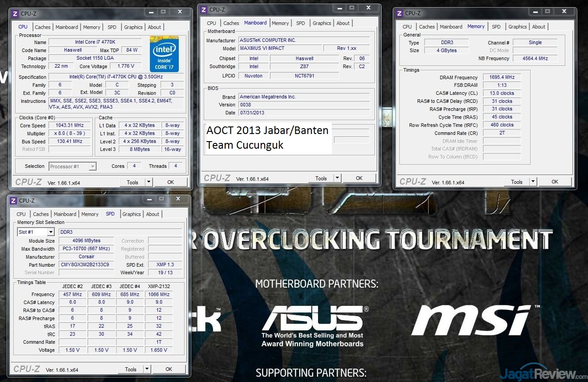The width and height of the screenshot is (588, 382).
Task: Confirm with OK in the Mainboard window
Action: pyautogui.click(x=359, y=178)
